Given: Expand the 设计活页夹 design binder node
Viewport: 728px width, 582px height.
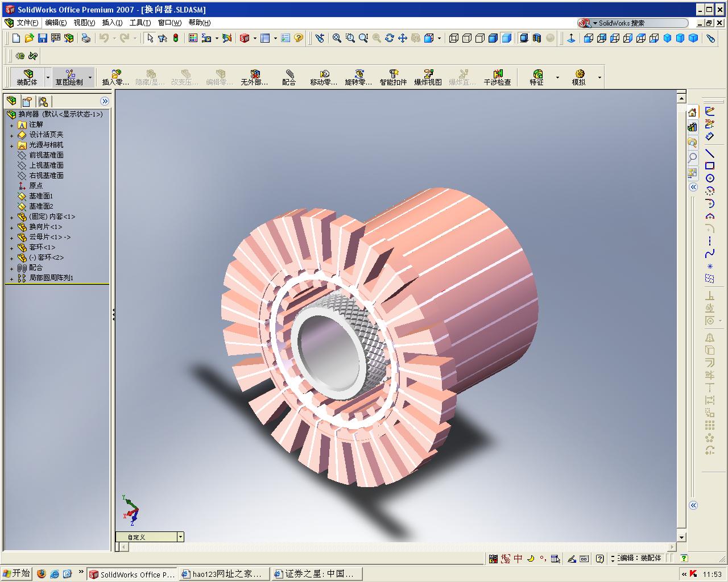Looking at the screenshot, I should pyautogui.click(x=11, y=135).
